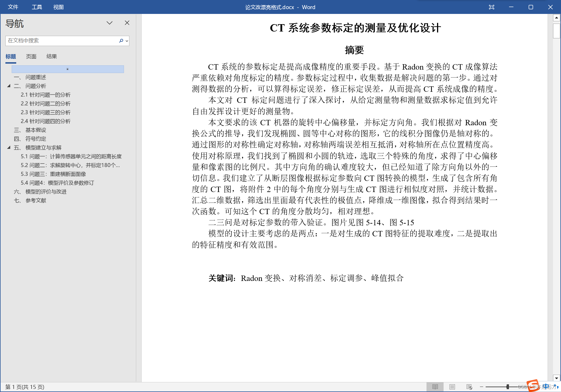
Task: Switch to the 页面 tab
Action: pos(31,56)
